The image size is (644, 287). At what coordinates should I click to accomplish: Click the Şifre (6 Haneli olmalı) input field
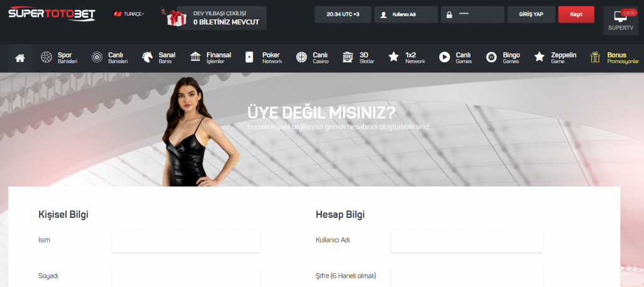(467, 277)
